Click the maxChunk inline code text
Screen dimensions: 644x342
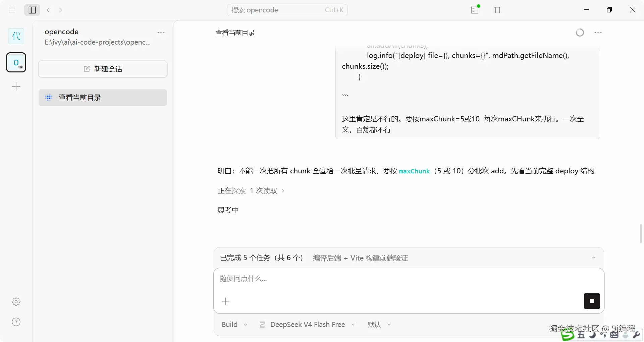[x=414, y=171]
